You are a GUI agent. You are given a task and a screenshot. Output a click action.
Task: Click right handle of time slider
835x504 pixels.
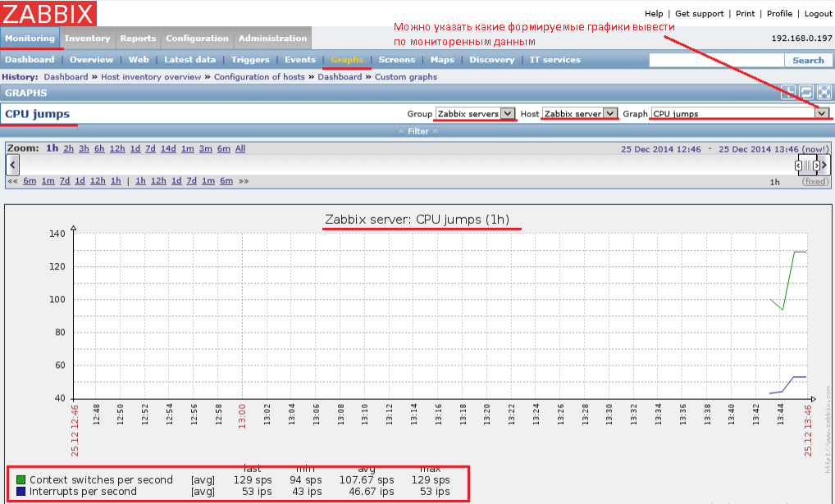pyautogui.click(x=816, y=166)
